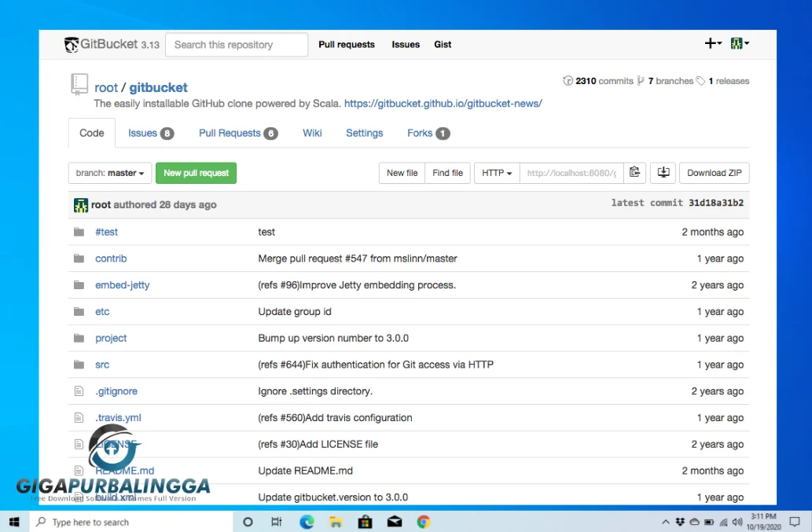This screenshot has width=812, height=532.
Task: Open the Wiki tab
Action: [311, 133]
